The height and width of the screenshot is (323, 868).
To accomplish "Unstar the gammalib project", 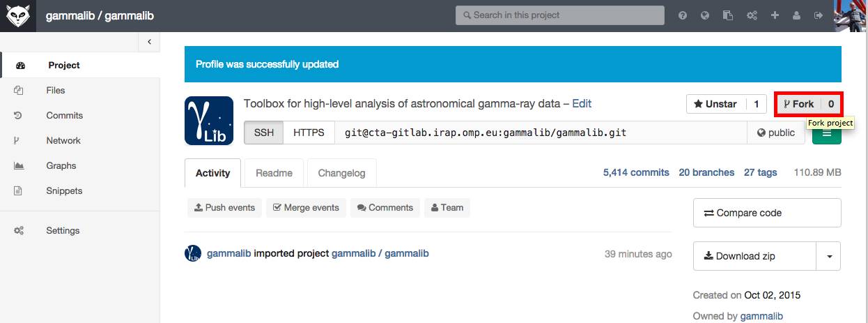I will tap(716, 104).
